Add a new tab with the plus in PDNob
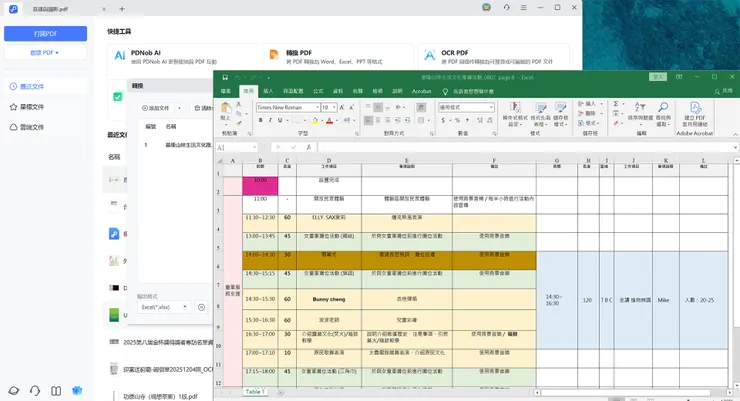740x401 pixels. pyautogui.click(x=122, y=8)
